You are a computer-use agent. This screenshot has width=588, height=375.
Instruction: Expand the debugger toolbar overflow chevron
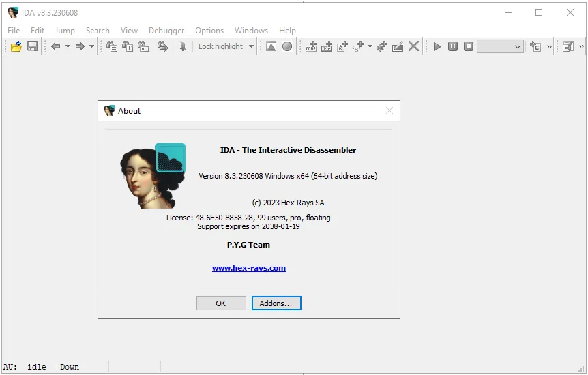click(549, 47)
